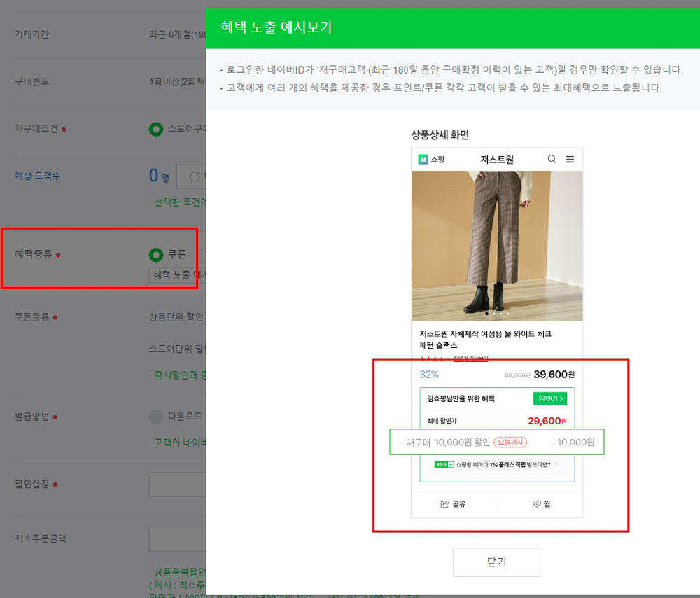Click the 오늘까지 badge
Viewport: 700px width, 598px height.
[510, 442]
